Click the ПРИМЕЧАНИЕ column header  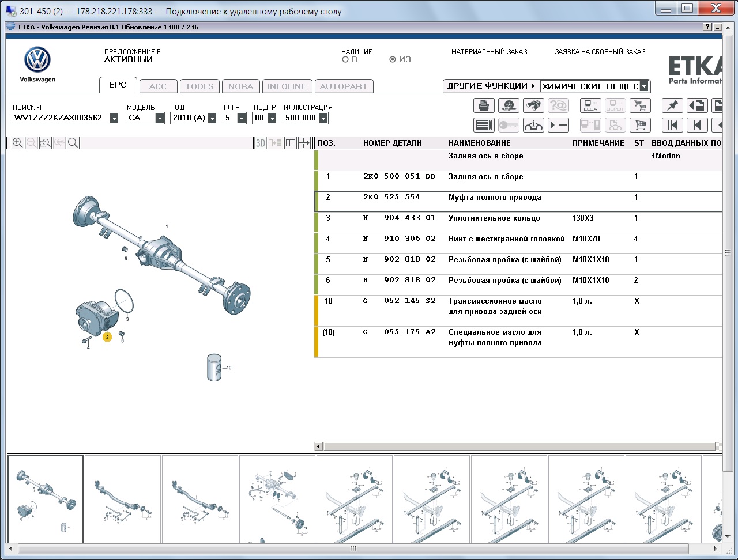(598, 143)
